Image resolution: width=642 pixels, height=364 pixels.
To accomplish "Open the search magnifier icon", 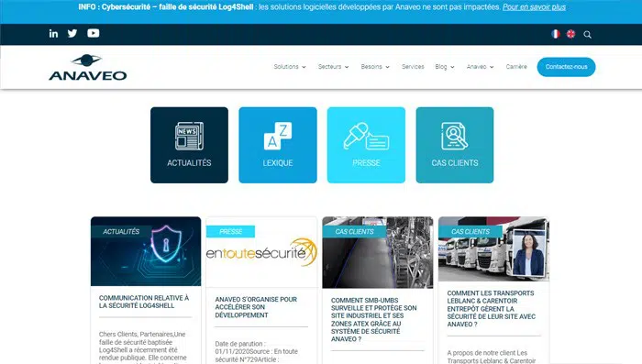I will pos(587,35).
